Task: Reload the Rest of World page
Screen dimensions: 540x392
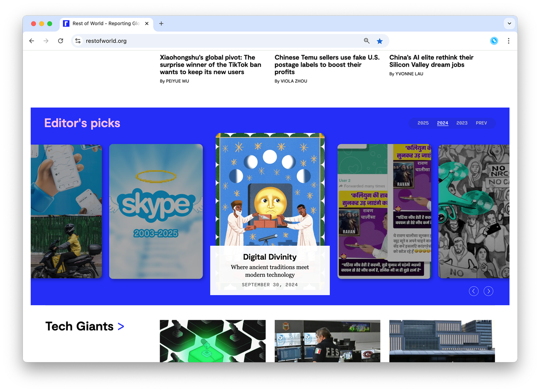Action: pyautogui.click(x=61, y=41)
